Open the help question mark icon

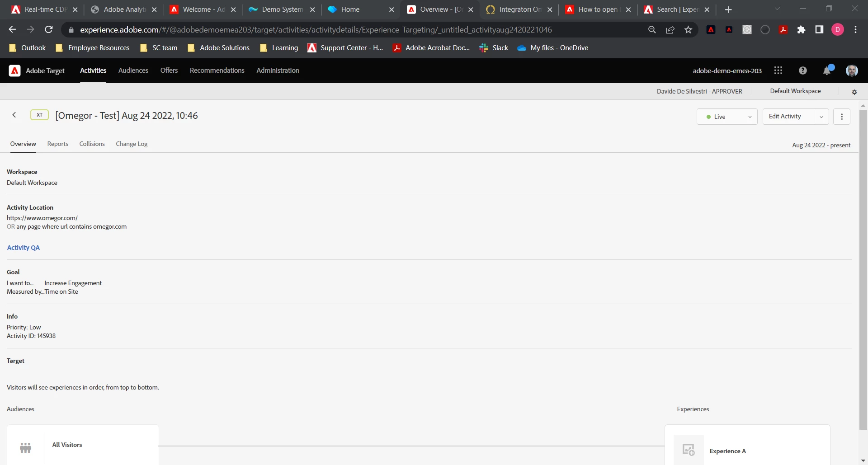803,70
